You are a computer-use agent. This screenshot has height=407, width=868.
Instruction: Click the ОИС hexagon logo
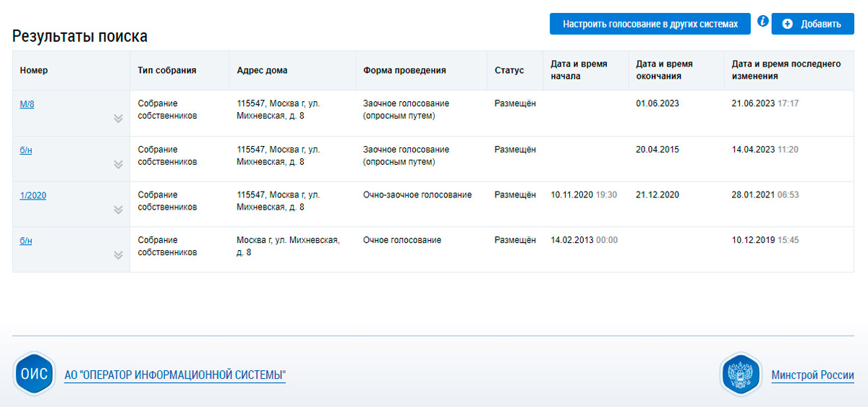[x=34, y=374]
